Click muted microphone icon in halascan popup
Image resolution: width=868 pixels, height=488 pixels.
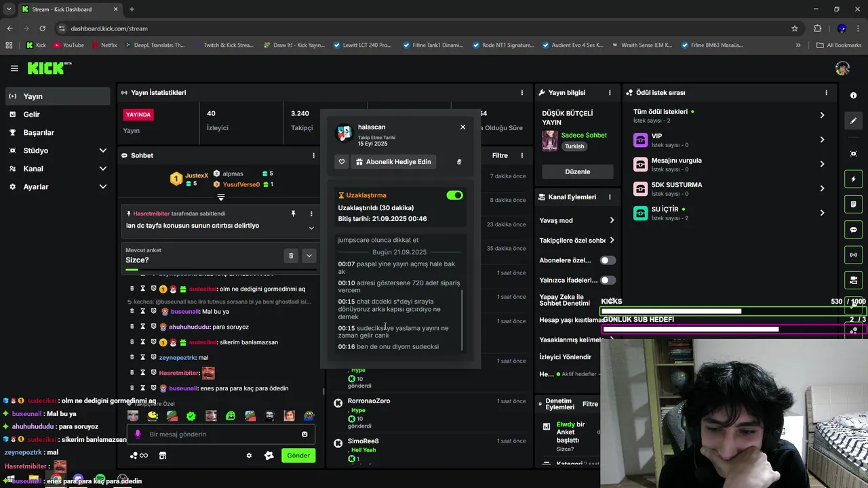point(459,162)
